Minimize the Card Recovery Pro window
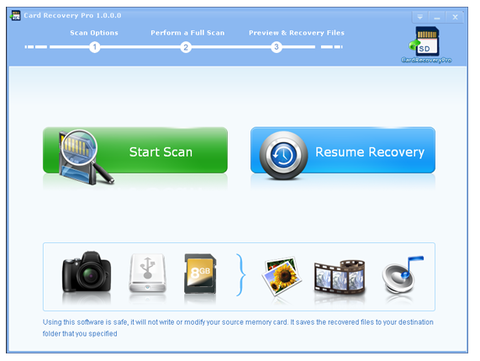 point(437,17)
